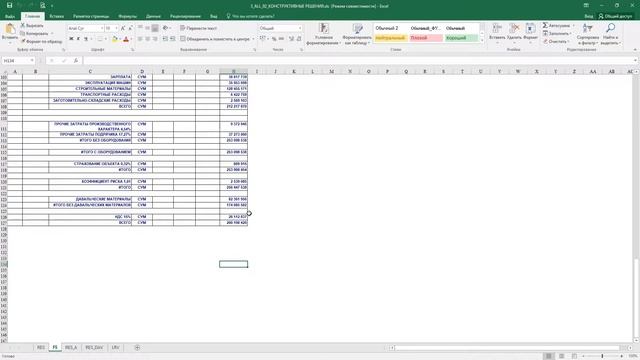Viewport: 640px width, 360px height.
Task: Click the 'Что вы хотите сделать?' search box
Action: click(250, 16)
